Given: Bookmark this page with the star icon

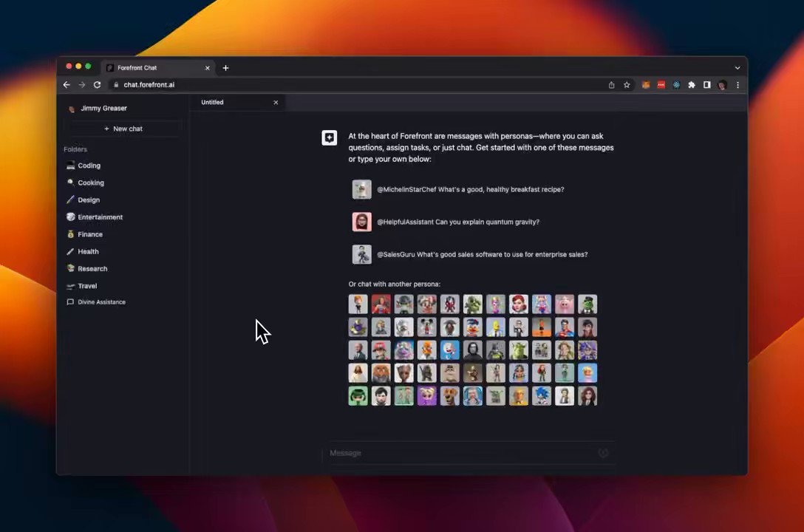Looking at the screenshot, I should coord(627,85).
